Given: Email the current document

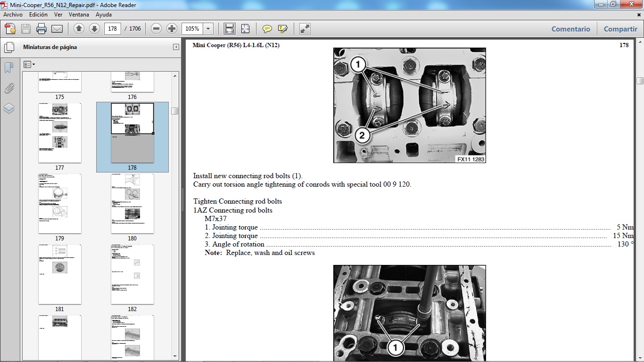Looking at the screenshot, I should click(x=57, y=28).
